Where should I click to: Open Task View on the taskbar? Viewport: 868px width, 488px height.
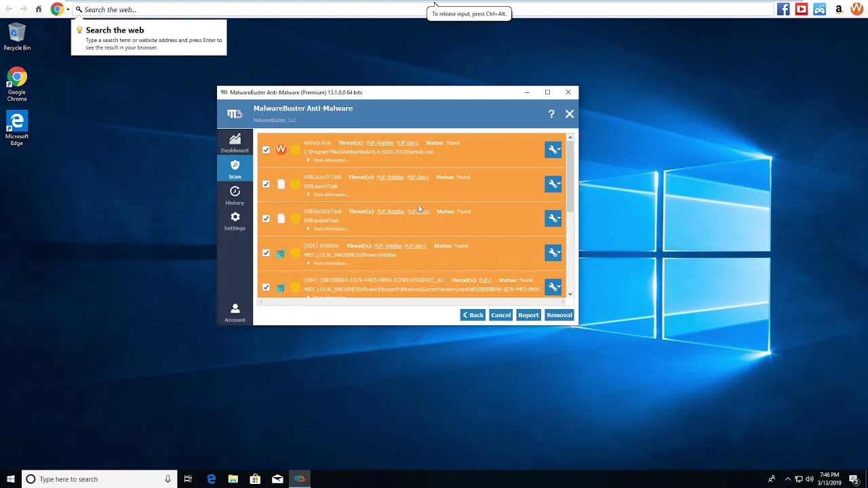click(x=189, y=479)
